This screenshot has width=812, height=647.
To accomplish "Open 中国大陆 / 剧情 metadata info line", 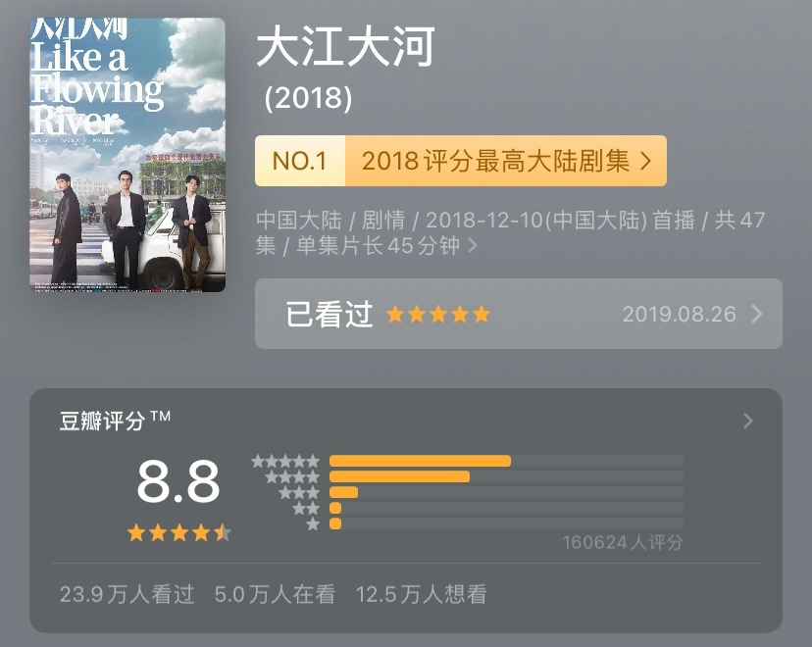I will tap(511, 233).
